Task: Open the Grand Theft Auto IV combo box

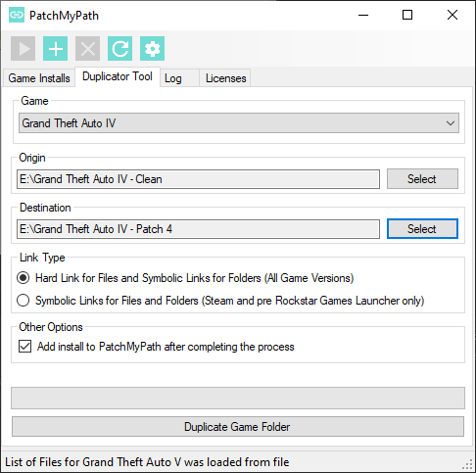Action: click(239, 123)
